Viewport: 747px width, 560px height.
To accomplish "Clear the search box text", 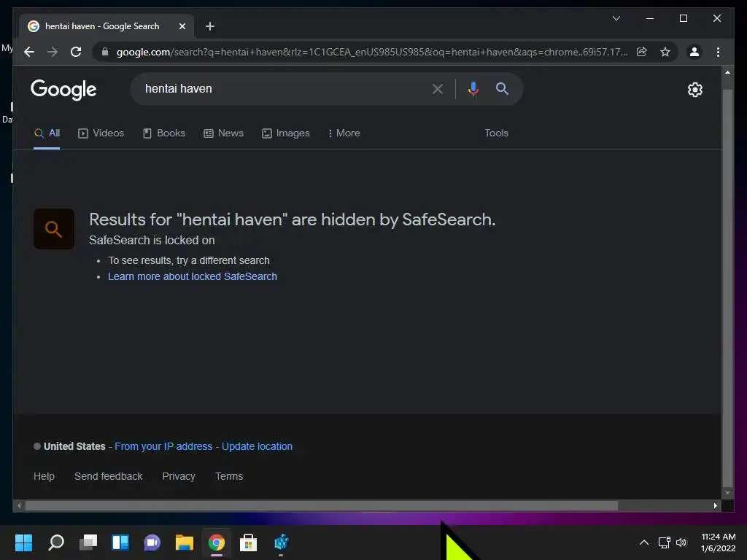I will tap(438, 88).
